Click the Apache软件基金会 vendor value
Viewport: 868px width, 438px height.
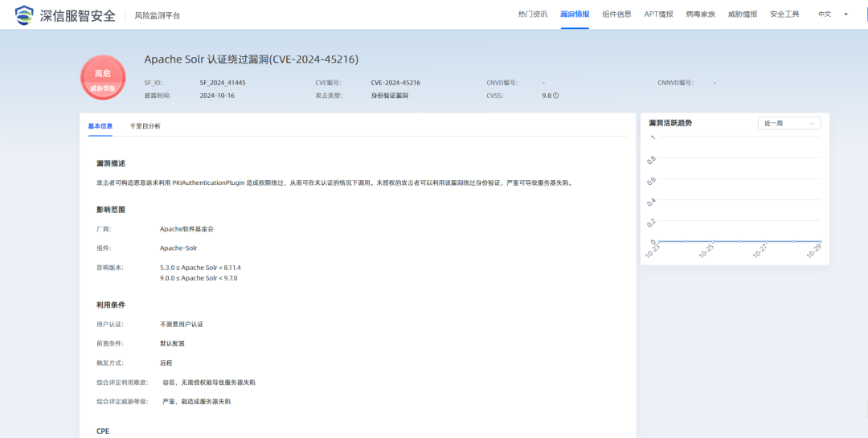pos(186,229)
